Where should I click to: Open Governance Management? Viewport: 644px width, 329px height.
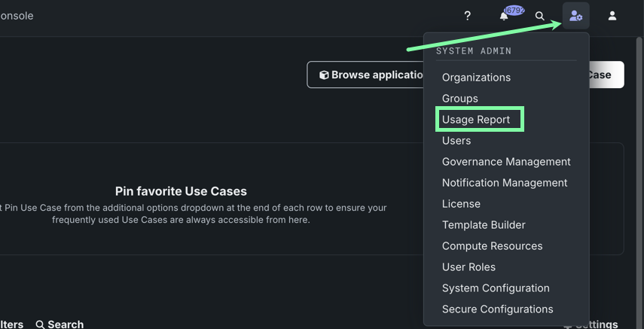tap(506, 162)
